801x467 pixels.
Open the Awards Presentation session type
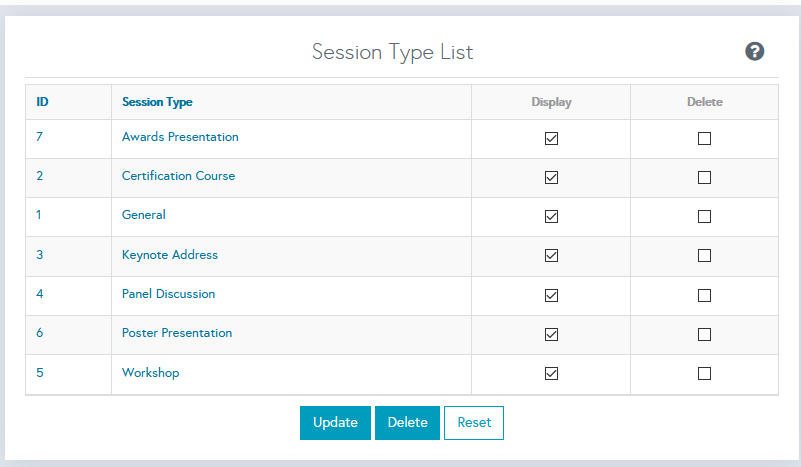pyautogui.click(x=180, y=137)
